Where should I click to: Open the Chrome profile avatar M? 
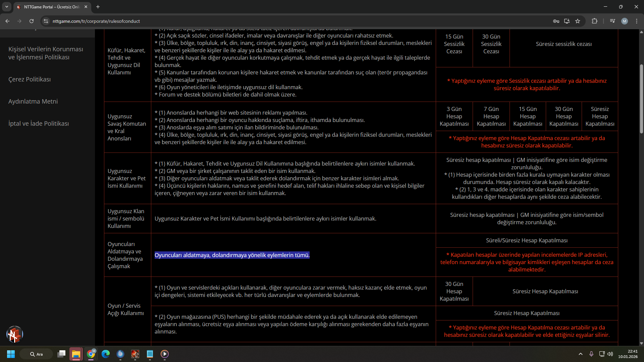[x=625, y=21]
